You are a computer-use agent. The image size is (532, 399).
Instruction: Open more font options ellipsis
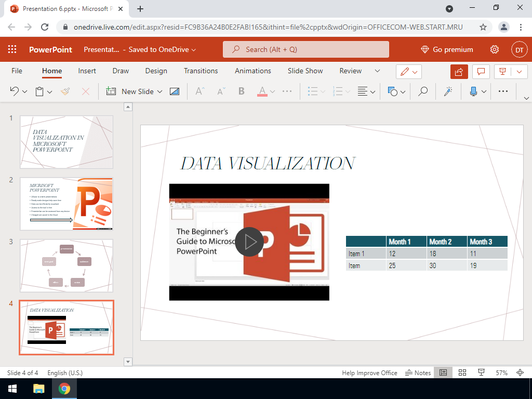(x=287, y=91)
